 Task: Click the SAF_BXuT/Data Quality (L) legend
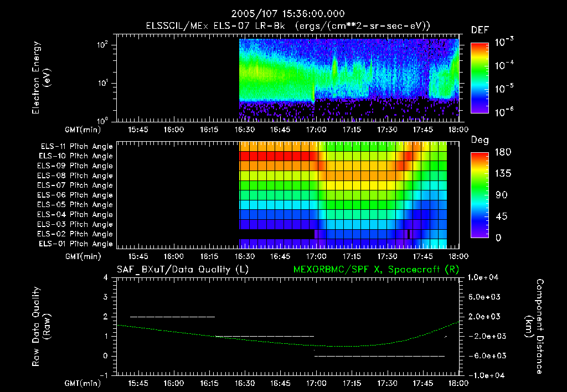183,270
